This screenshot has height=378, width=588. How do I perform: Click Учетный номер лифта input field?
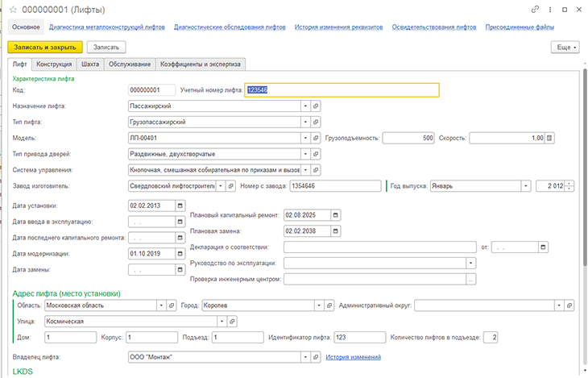point(342,90)
